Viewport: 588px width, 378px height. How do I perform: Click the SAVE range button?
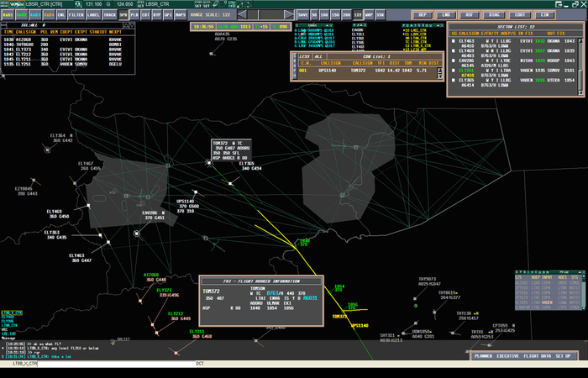pyautogui.click(x=303, y=15)
